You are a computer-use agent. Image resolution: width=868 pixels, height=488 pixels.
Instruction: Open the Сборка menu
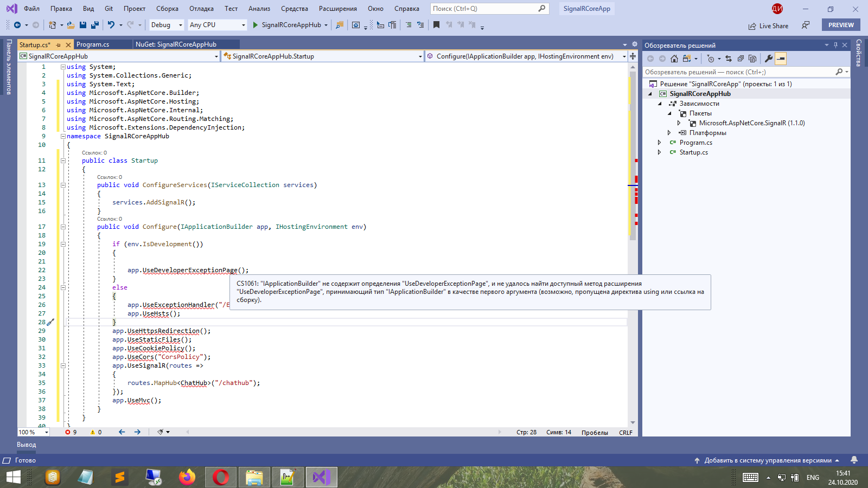pos(167,9)
